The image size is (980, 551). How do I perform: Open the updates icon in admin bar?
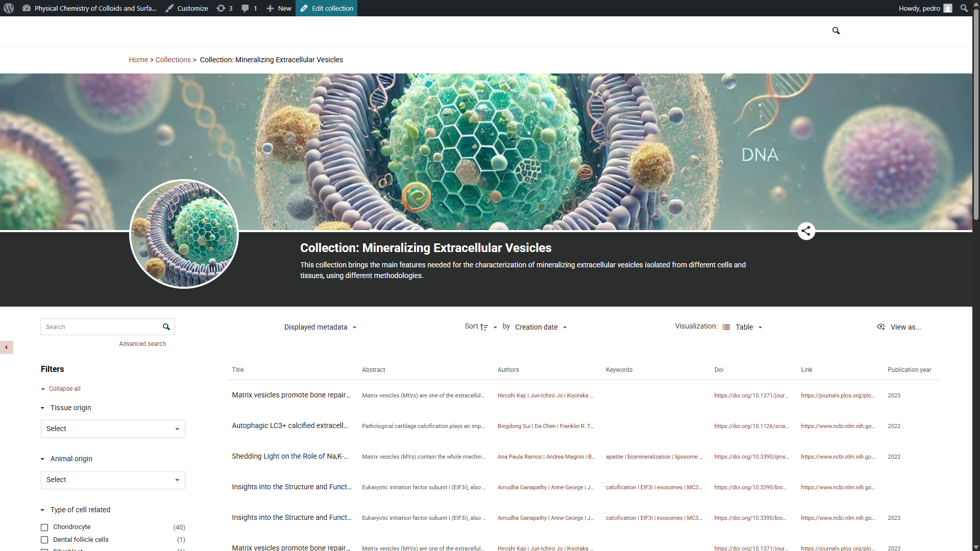[221, 8]
